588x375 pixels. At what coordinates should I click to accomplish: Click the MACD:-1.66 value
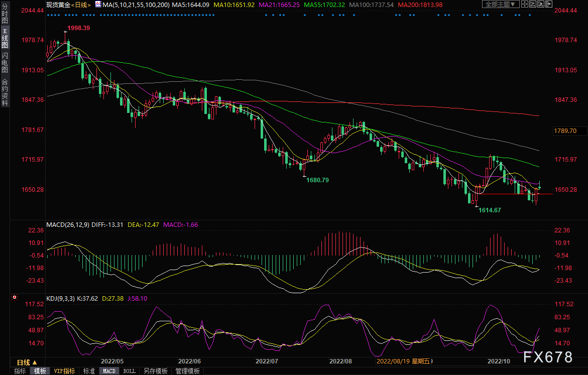(x=181, y=224)
